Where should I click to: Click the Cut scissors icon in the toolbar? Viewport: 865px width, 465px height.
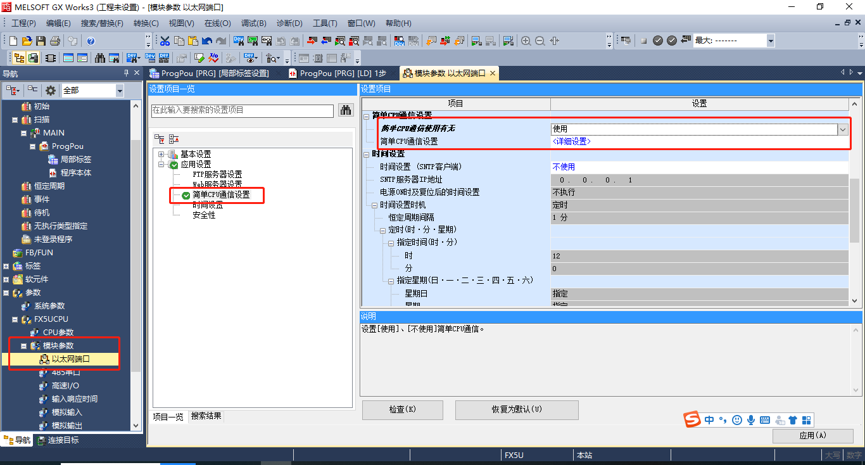[164, 41]
